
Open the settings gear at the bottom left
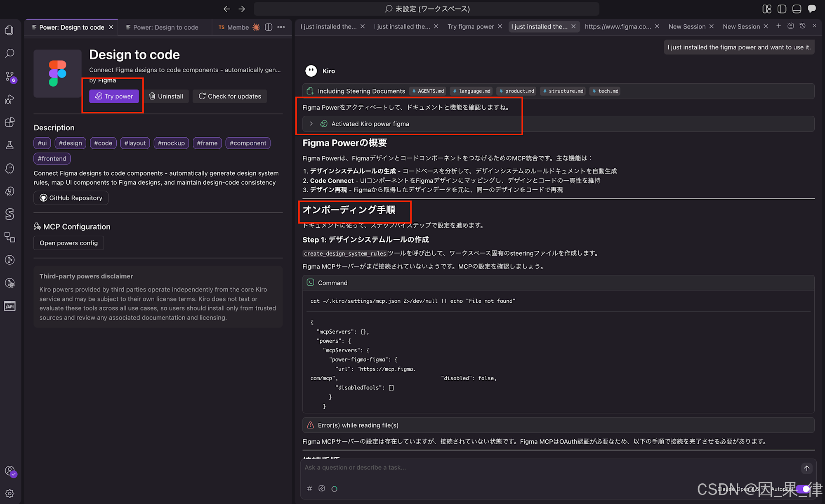pyautogui.click(x=10, y=493)
